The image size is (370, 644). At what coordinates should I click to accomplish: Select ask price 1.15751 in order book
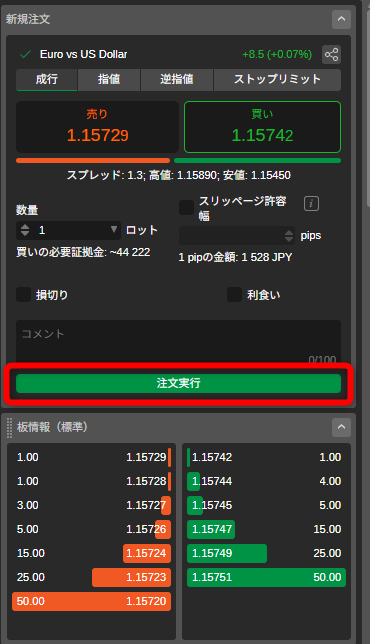tap(212, 577)
